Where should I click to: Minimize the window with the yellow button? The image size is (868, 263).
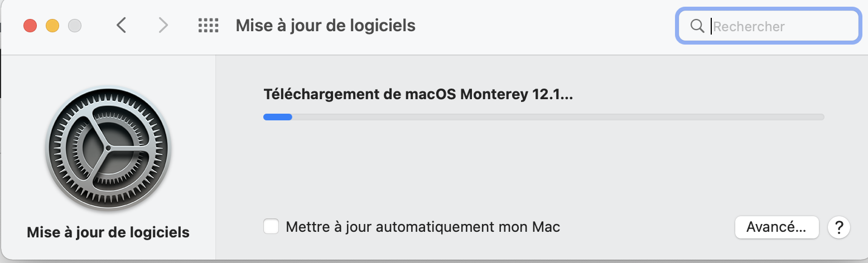pyautogui.click(x=52, y=26)
